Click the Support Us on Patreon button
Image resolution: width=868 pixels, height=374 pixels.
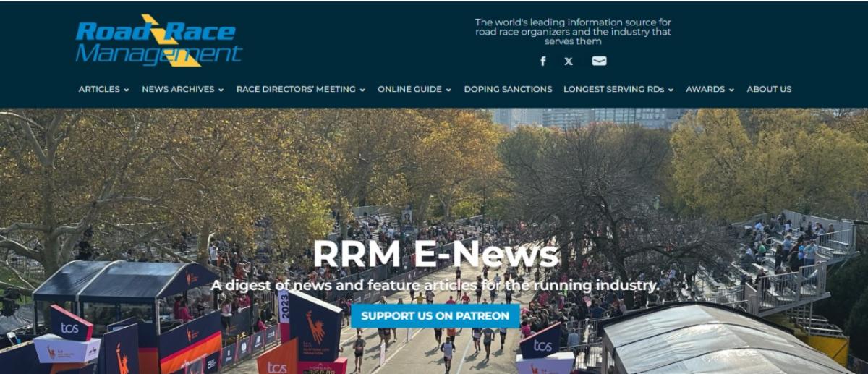(435, 316)
